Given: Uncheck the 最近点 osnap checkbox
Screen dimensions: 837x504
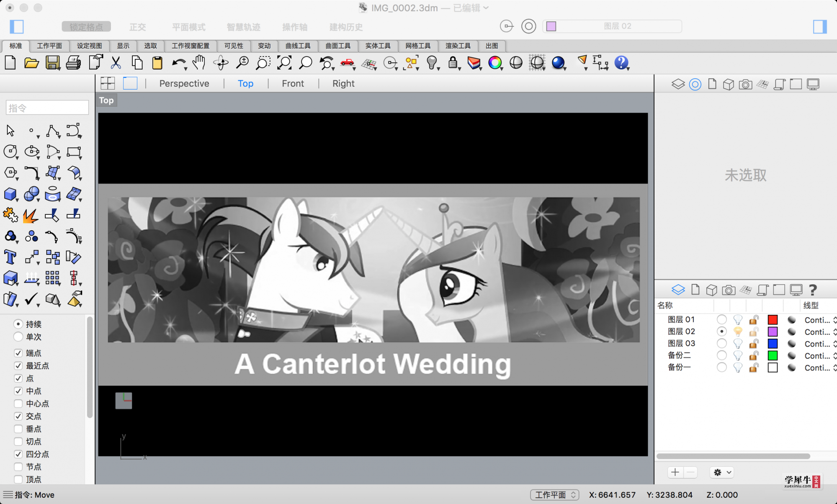Looking at the screenshot, I should [x=18, y=366].
